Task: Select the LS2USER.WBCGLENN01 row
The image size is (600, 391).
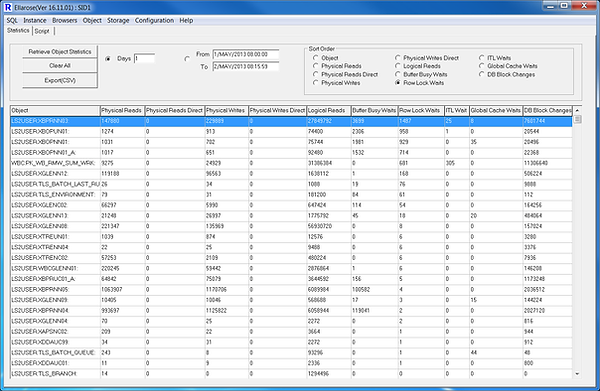Action: [x=291, y=269]
